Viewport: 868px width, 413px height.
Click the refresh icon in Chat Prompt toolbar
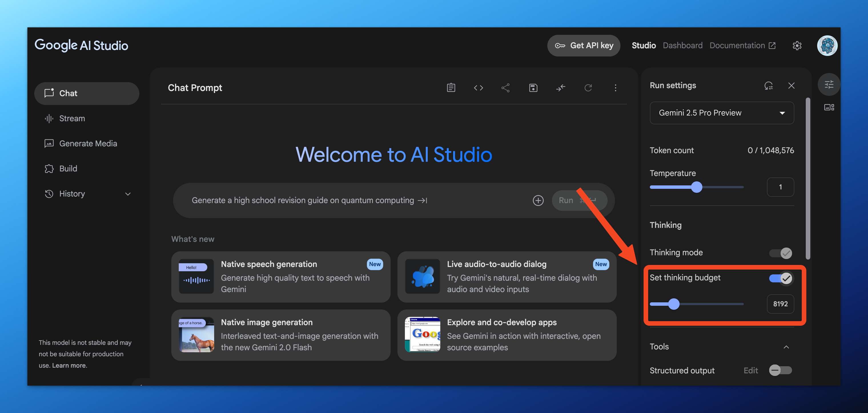(x=588, y=88)
